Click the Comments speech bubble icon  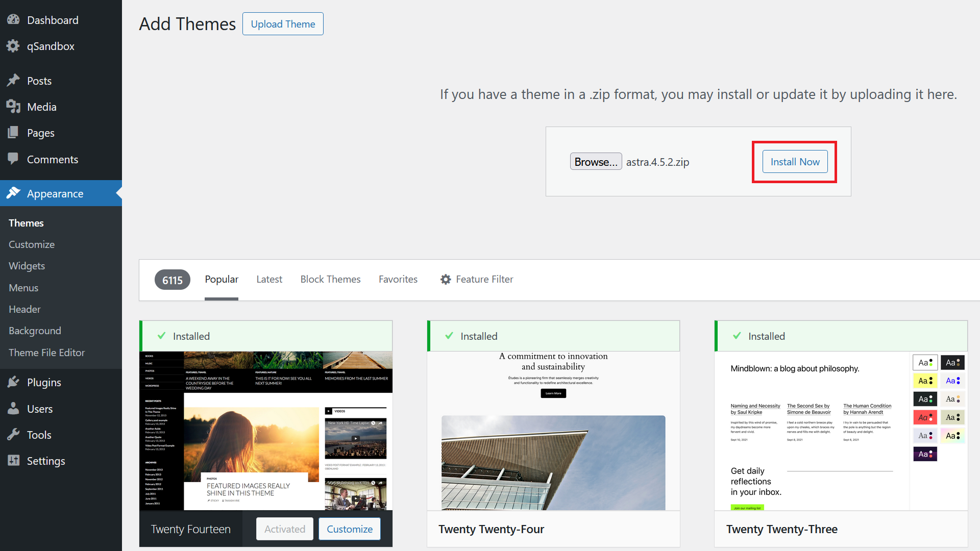coord(13,159)
